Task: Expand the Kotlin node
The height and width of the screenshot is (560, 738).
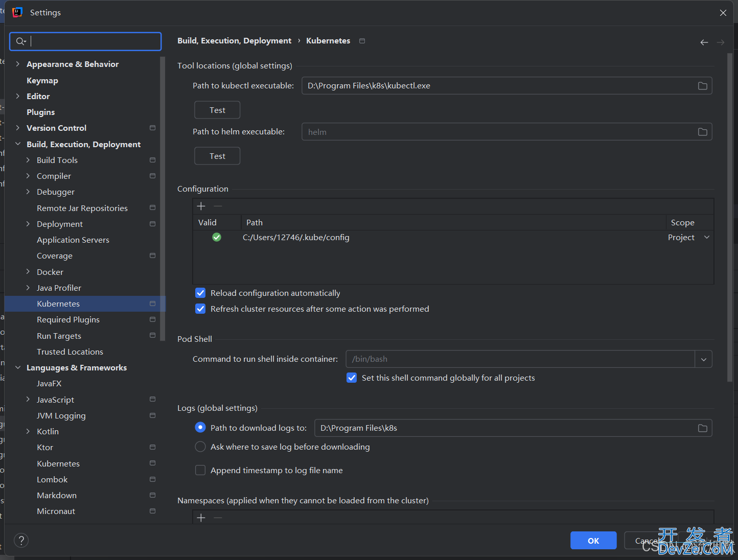Action: [28, 431]
